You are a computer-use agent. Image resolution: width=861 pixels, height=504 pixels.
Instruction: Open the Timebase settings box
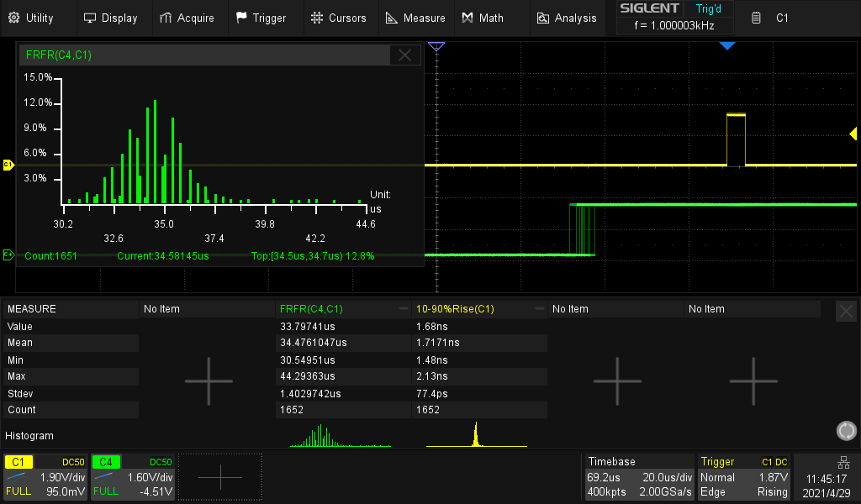(x=639, y=476)
